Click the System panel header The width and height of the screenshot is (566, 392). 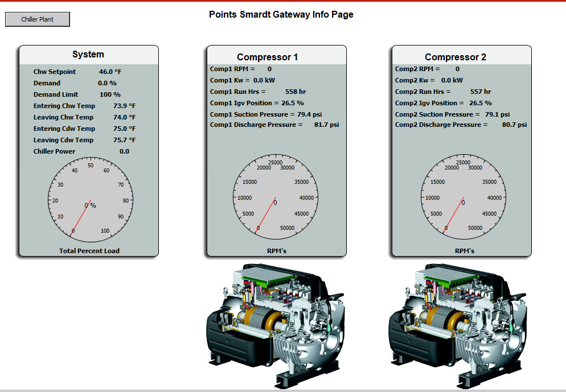coord(89,55)
